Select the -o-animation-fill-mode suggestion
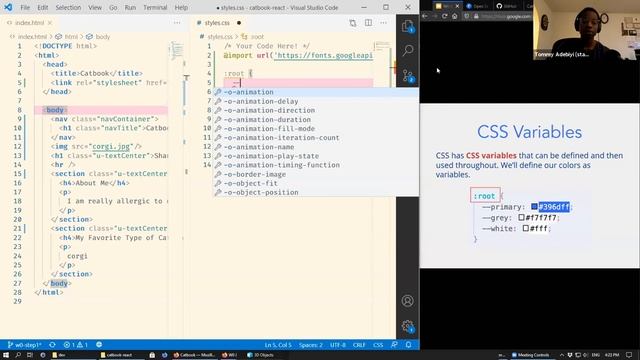This screenshot has height=360, width=640. 316,129
